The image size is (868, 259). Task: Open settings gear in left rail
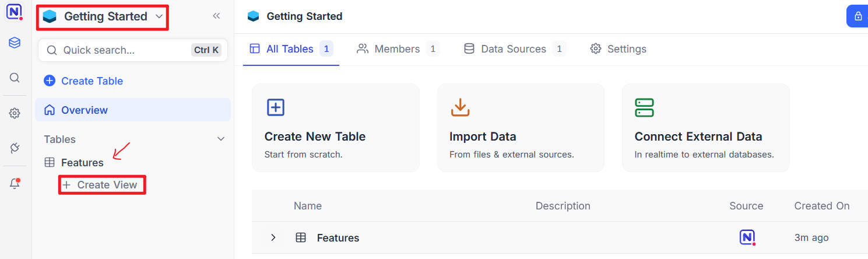coord(15,114)
